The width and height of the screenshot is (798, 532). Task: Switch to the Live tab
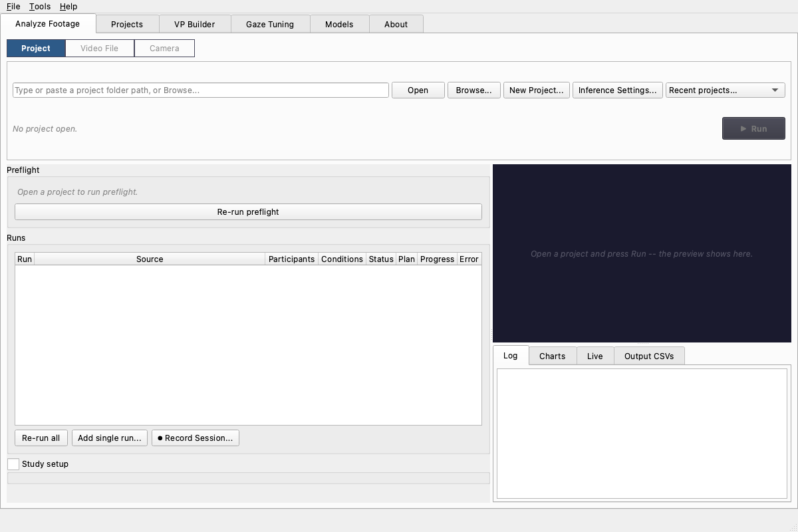pos(595,356)
